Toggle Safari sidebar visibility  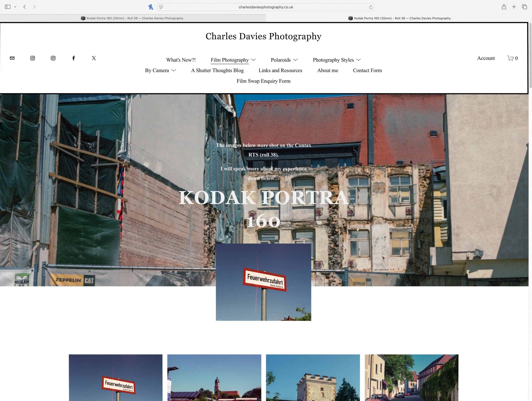(8, 7)
